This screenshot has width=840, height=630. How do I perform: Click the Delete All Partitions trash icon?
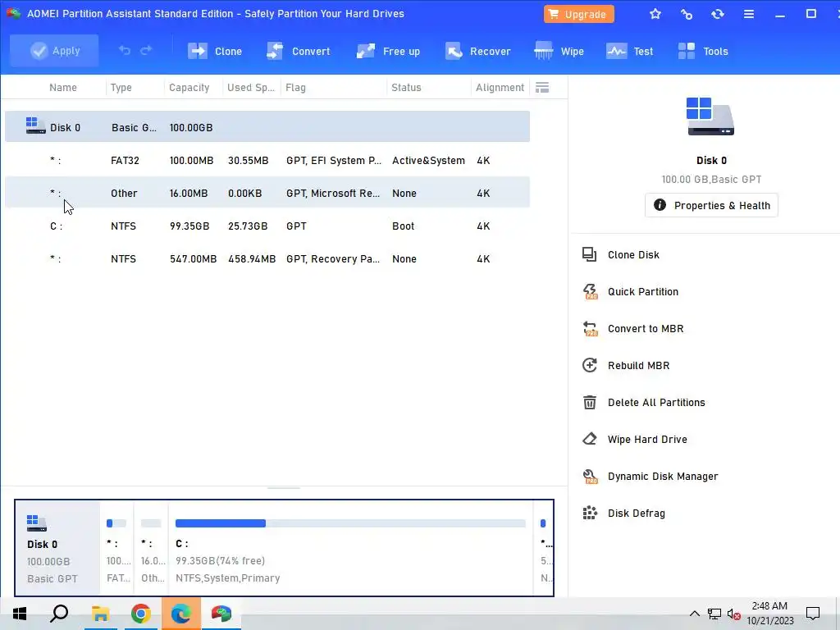click(x=589, y=402)
